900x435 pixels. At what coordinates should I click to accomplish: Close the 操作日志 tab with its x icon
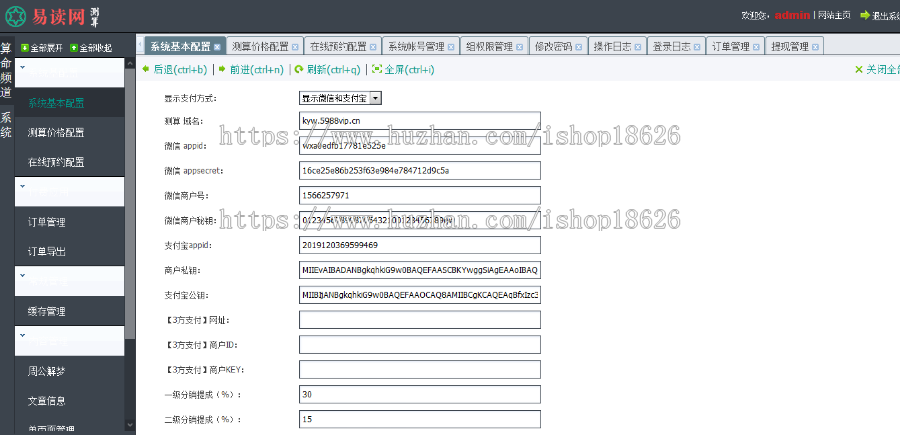[638, 47]
